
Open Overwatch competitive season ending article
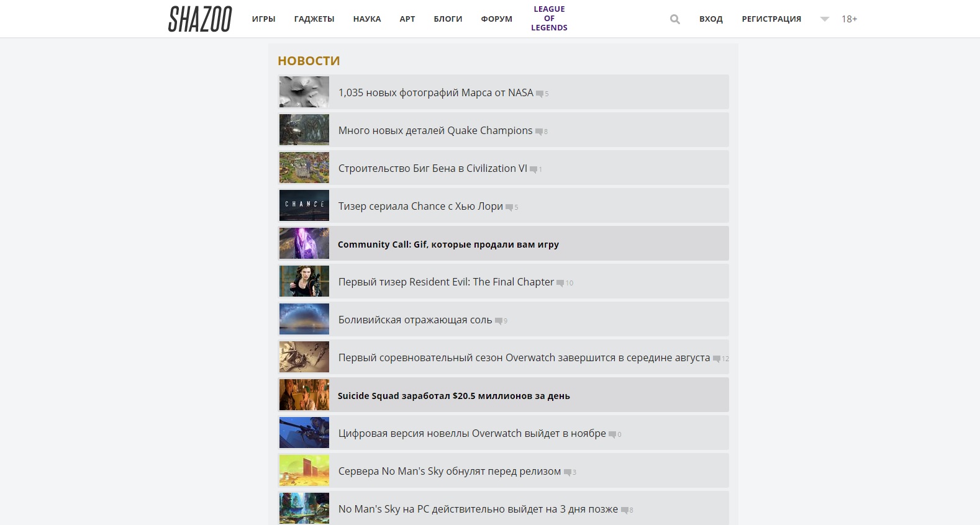coord(524,357)
